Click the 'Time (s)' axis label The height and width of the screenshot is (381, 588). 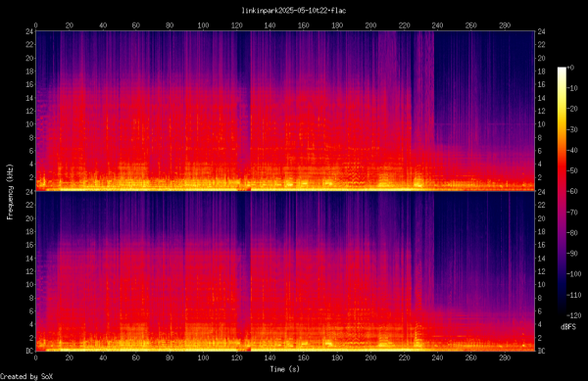click(284, 369)
